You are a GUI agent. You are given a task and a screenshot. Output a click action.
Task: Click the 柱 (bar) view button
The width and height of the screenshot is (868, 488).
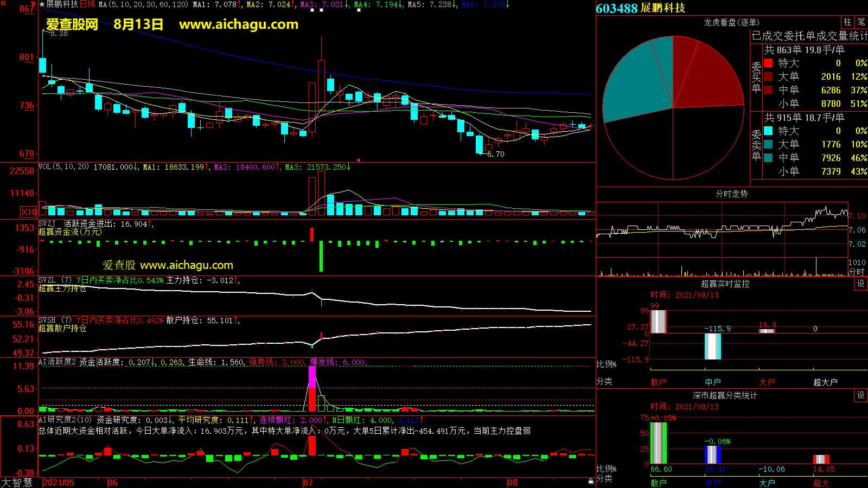847,22
